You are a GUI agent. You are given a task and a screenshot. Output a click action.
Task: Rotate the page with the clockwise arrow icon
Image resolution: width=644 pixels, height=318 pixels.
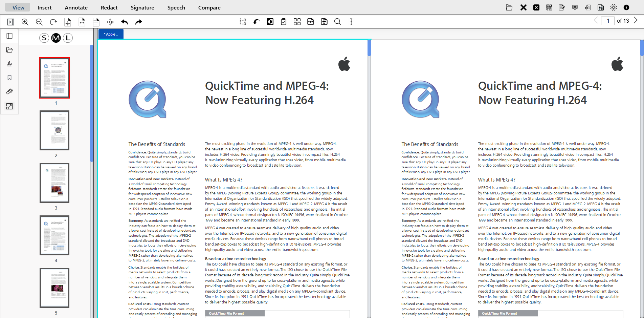pyautogui.click(x=53, y=22)
